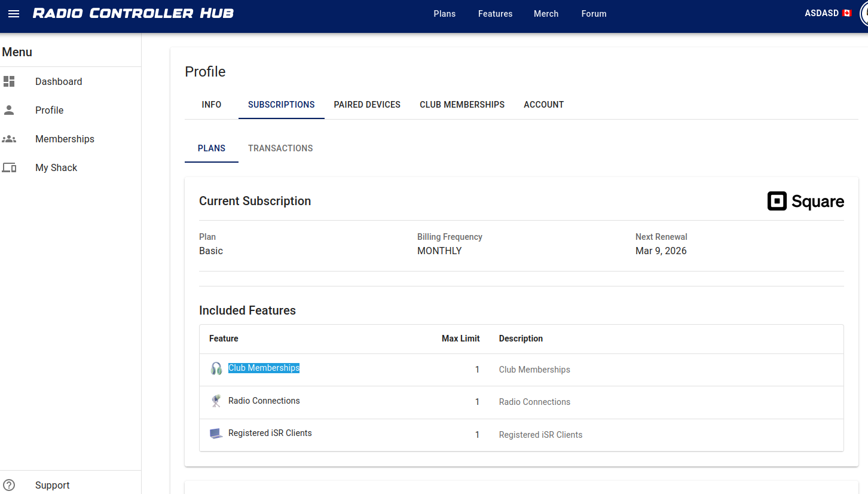Click the Dashboard grid icon in sidebar
This screenshot has width=868, height=494.
(x=9, y=81)
